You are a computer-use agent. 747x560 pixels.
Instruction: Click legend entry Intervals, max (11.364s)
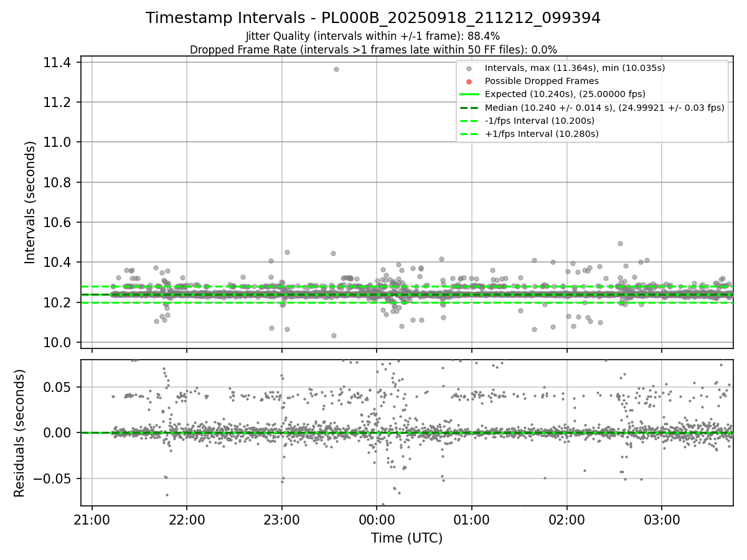coord(575,68)
